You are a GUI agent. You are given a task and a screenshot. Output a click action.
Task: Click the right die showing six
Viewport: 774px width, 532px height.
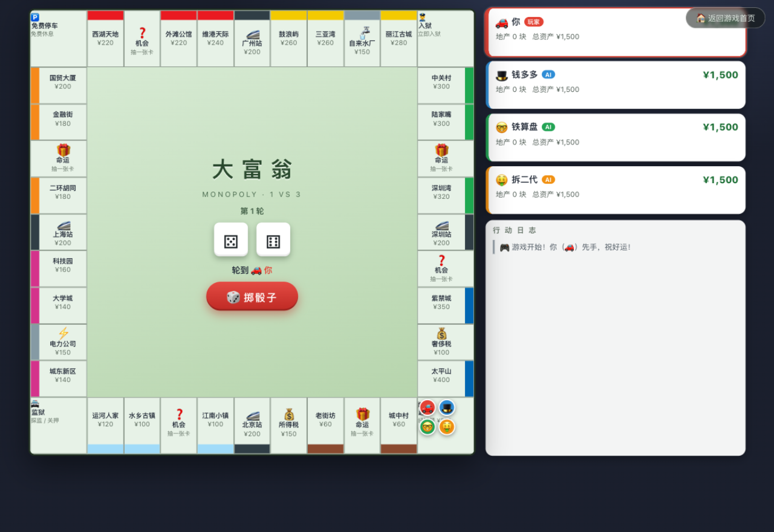coord(273,239)
